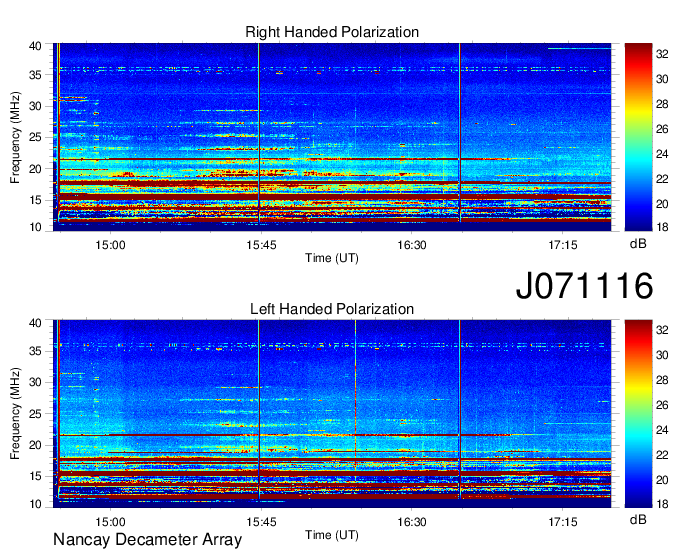The height and width of the screenshot is (552, 680).
Task: Click the "28" value on Right Handed color bar
Action: pyautogui.click(x=662, y=104)
